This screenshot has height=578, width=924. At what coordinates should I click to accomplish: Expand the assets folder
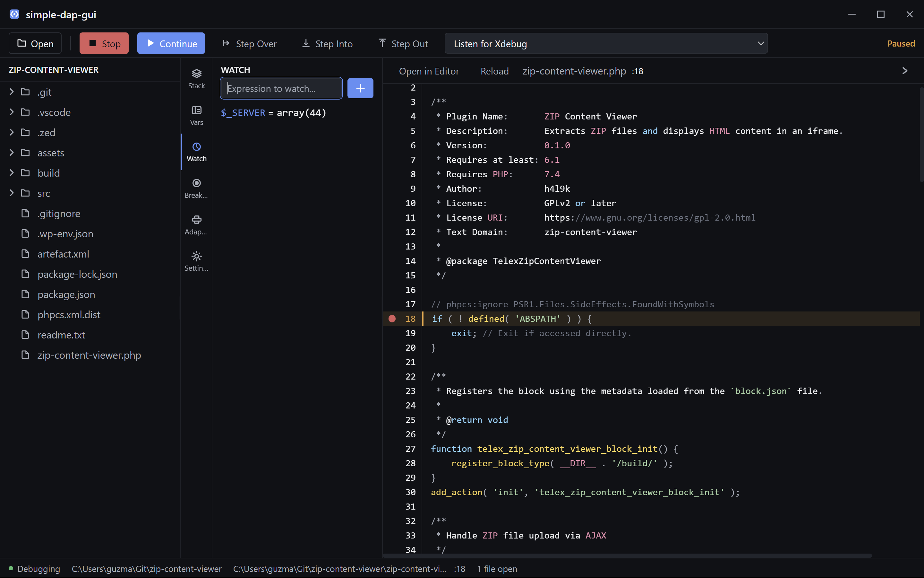12,153
